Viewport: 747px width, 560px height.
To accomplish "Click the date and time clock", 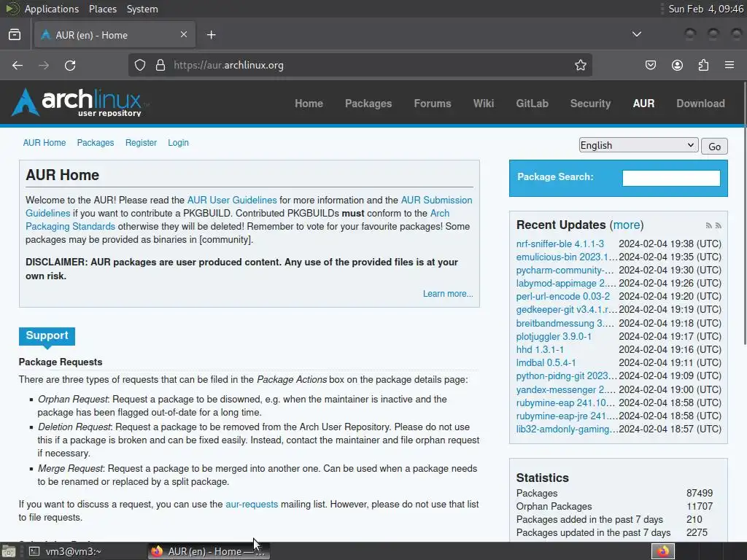I will (705, 9).
